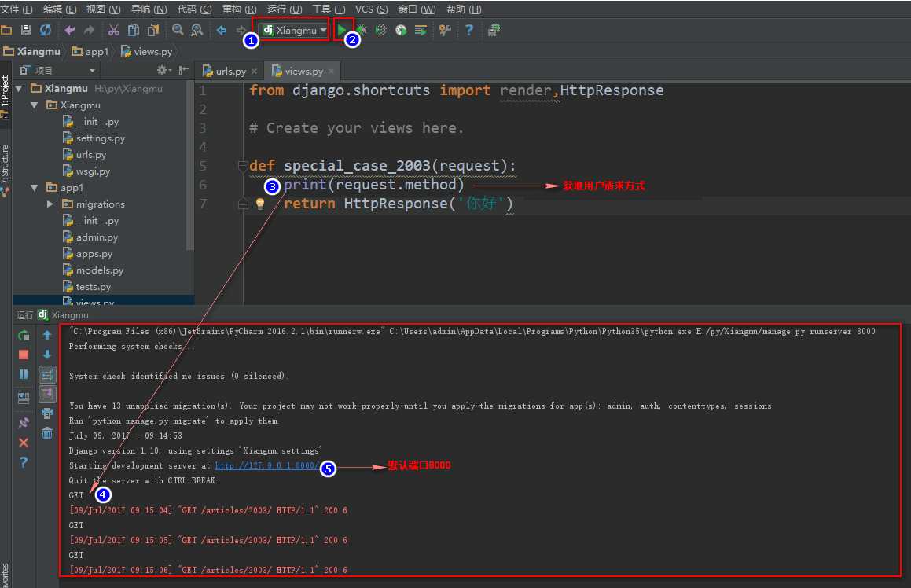Viewport: 911px width, 588px height.
Task: Clear console output with trash icon
Action: click(x=47, y=432)
